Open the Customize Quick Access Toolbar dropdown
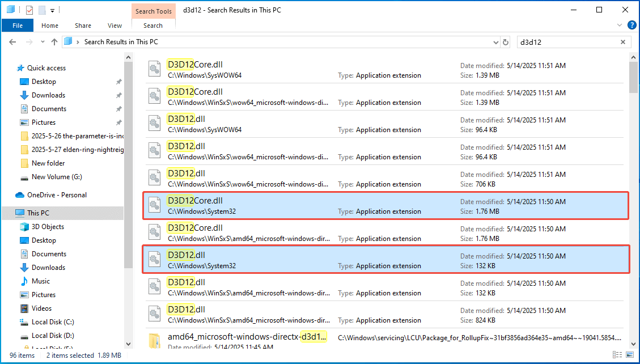This screenshot has height=364, width=640. click(51, 10)
